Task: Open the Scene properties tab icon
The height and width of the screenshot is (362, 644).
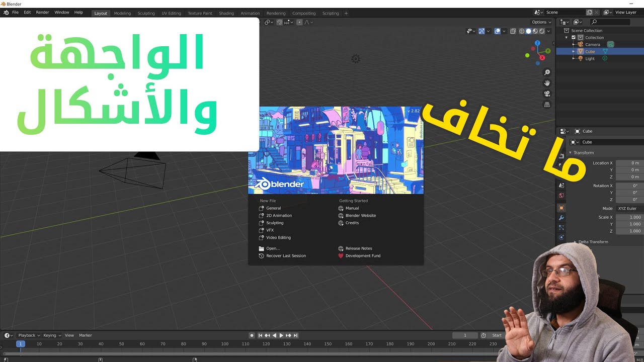Action: tap(561, 186)
